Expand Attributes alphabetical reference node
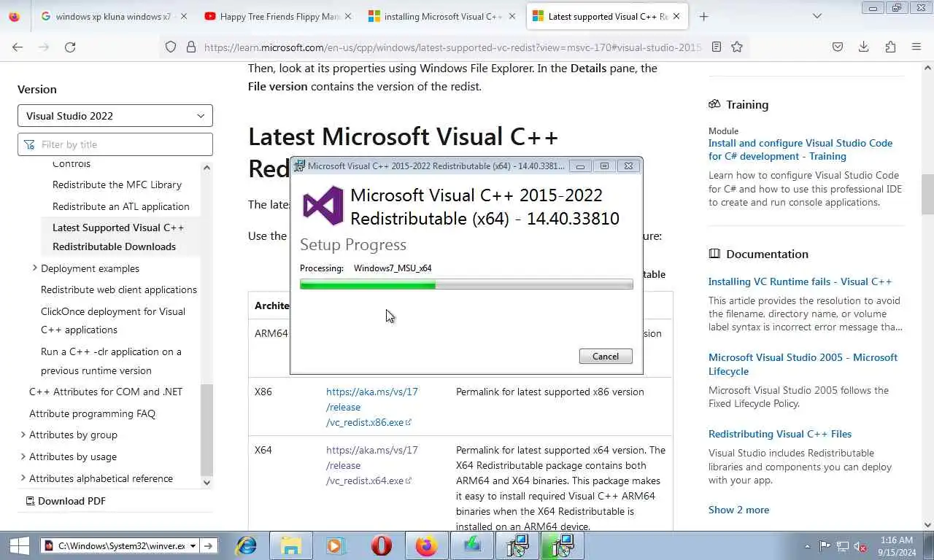 tap(23, 478)
